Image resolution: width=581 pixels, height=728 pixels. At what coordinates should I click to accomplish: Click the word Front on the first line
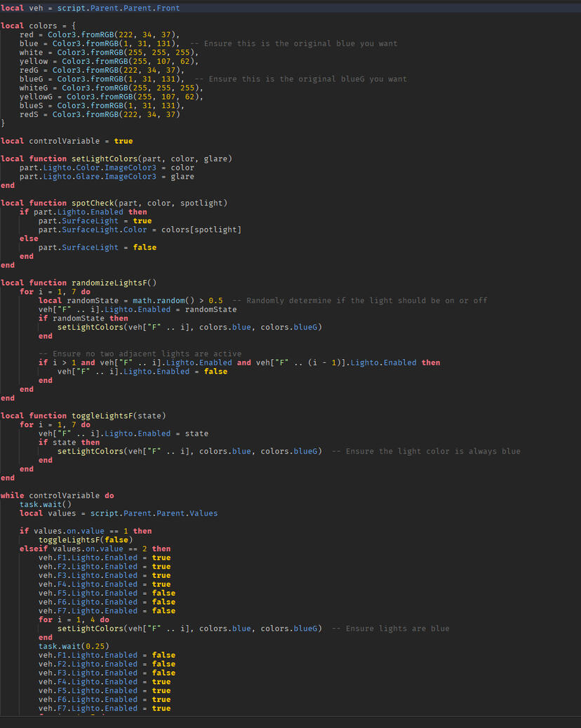pyautogui.click(x=165, y=8)
